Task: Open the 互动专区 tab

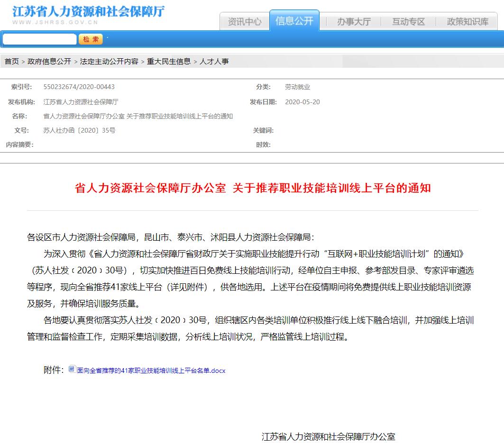Action: [408, 22]
